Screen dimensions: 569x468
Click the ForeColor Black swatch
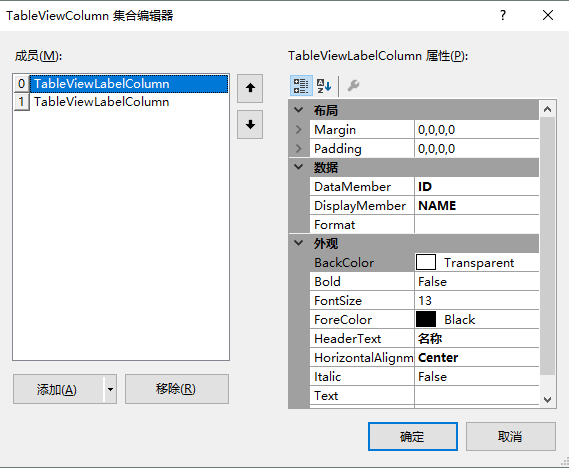426,320
